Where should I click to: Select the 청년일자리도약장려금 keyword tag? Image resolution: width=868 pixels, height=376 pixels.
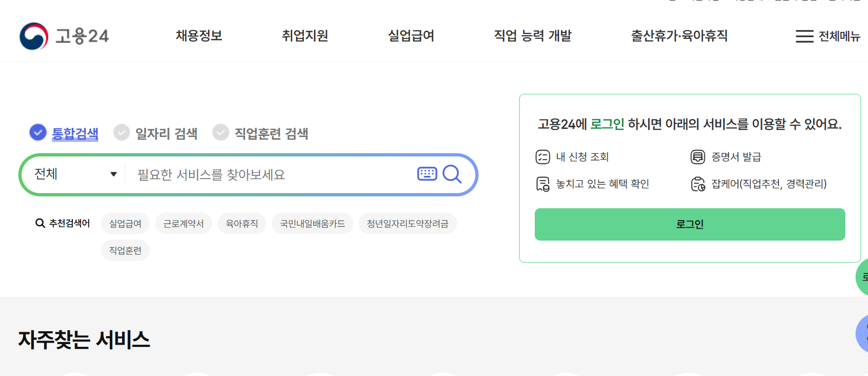(407, 223)
